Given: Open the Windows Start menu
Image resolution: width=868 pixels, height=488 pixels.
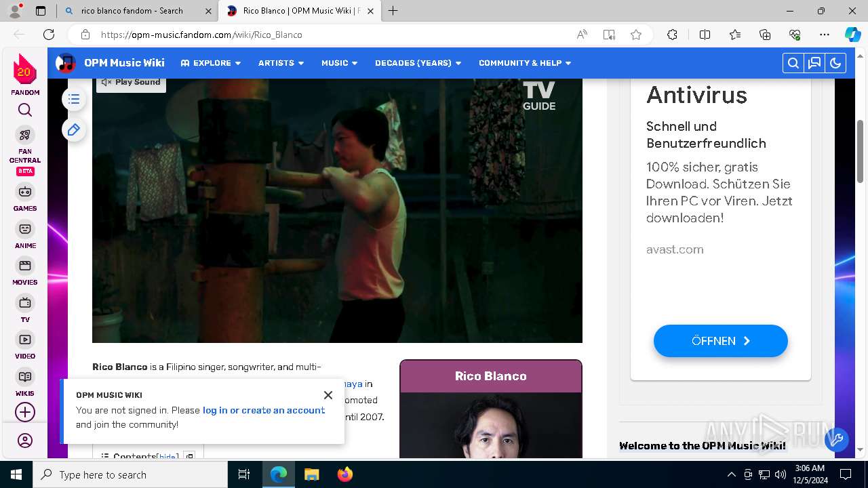Looking at the screenshot, I should click(16, 474).
